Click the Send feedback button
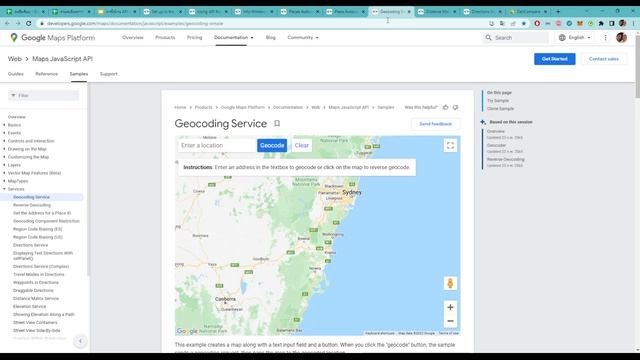The height and width of the screenshot is (360, 640). coord(436,124)
